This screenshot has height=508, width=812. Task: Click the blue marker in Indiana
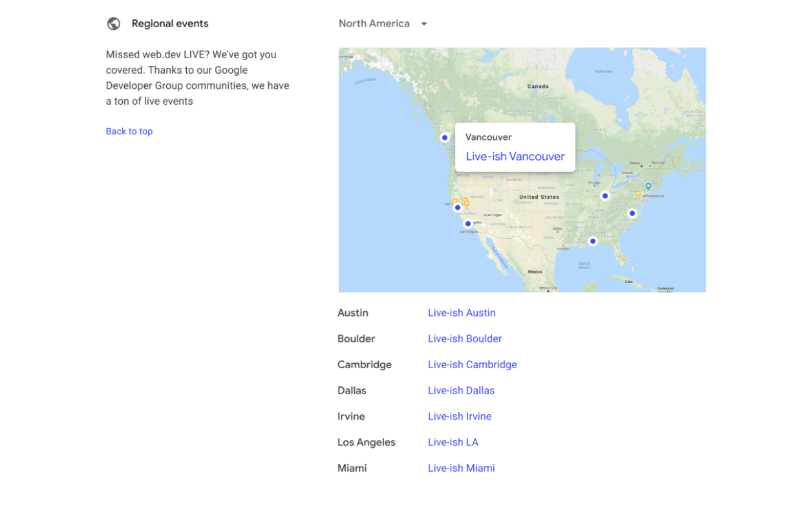[x=605, y=195]
